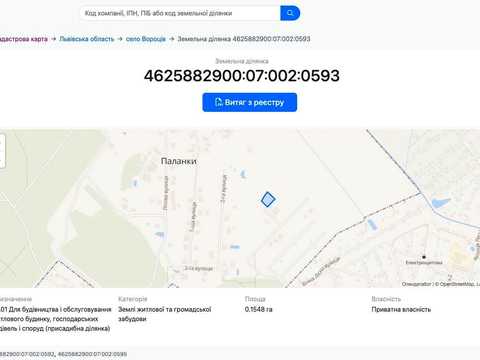Click the blue search magnifier button

290,13
